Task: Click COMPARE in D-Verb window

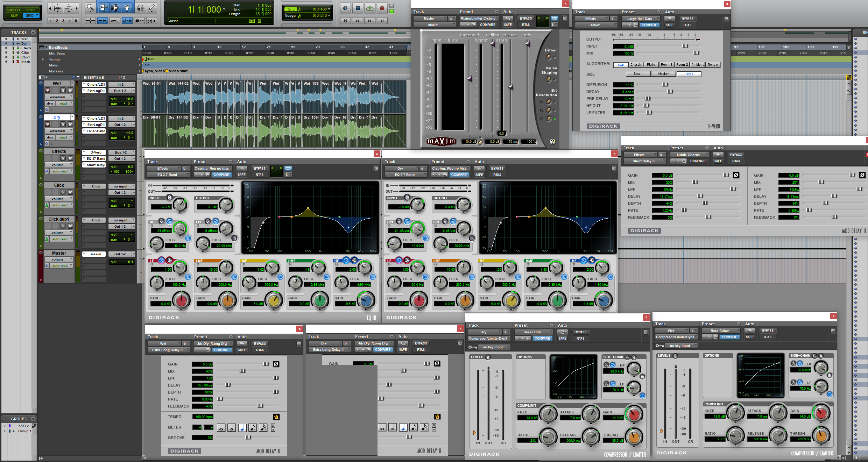Action: pyautogui.click(x=650, y=25)
